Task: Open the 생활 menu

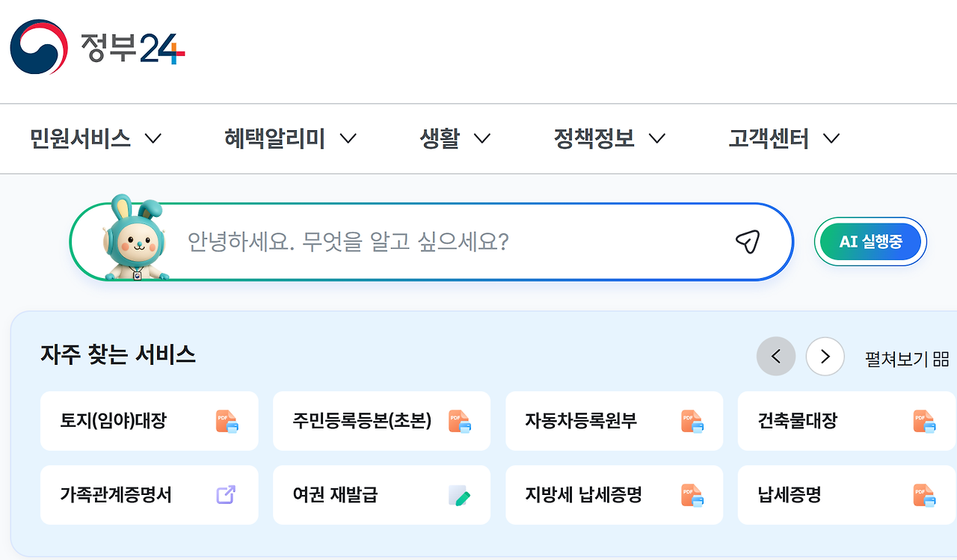Action: point(455,138)
